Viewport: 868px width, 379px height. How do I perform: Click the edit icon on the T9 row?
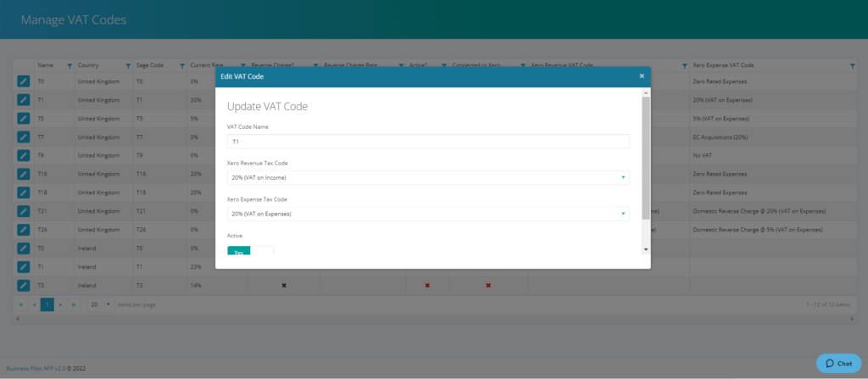23,156
